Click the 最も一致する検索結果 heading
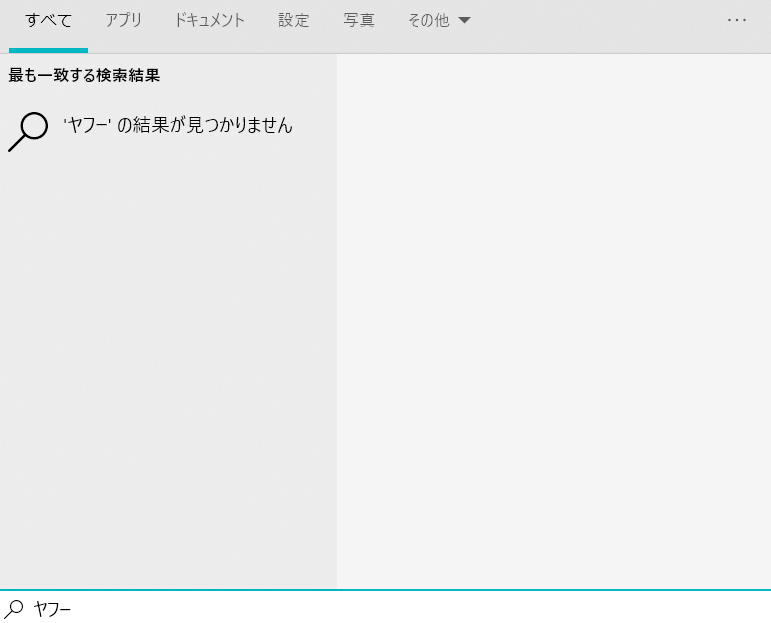Viewport: 771px width, 623px height. coord(84,75)
